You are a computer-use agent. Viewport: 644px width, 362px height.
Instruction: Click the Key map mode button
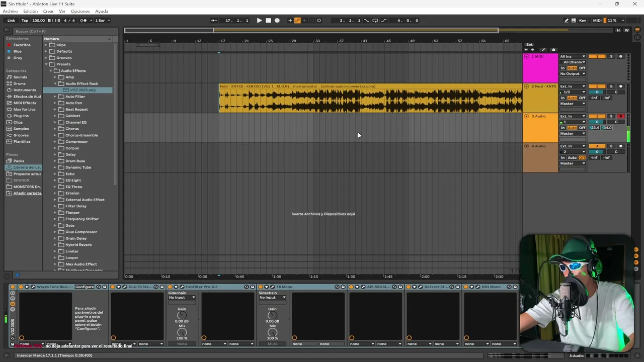point(583,21)
